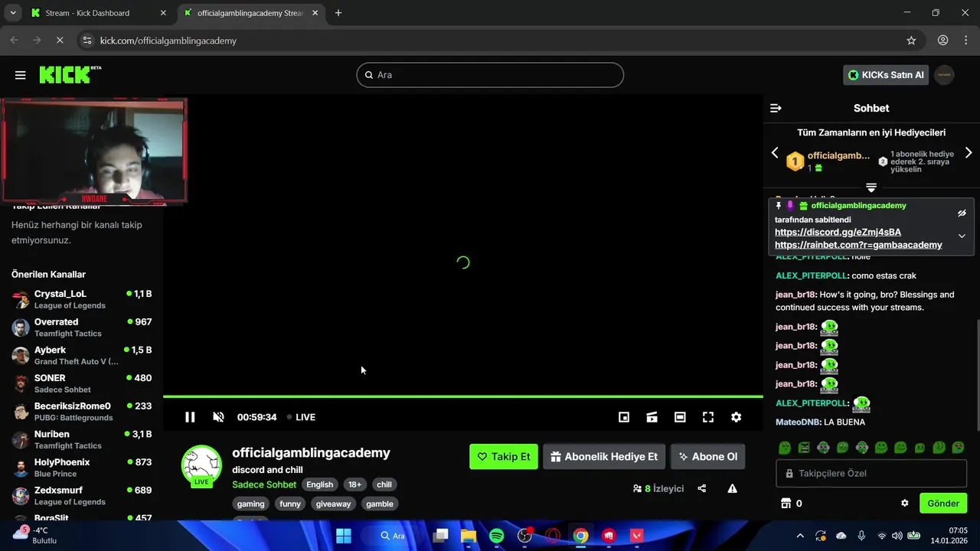980x551 pixels.
Task: Select the 18+ tag
Action: tap(354, 484)
